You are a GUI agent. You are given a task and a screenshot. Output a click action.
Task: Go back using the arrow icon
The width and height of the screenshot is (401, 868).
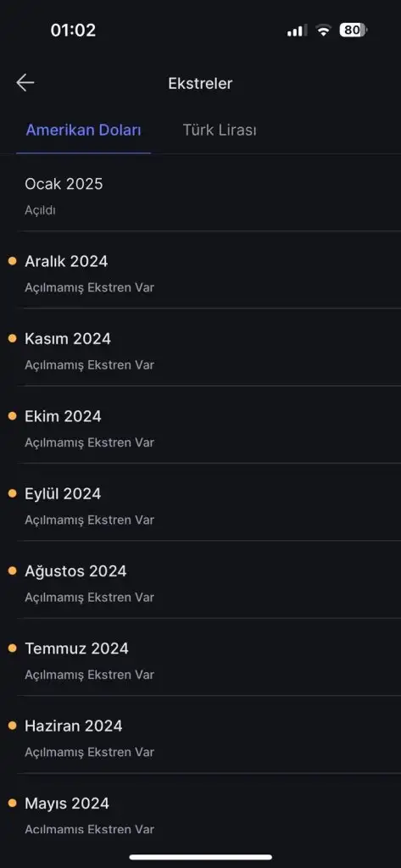pyautogui.click(x=25, y=83)
